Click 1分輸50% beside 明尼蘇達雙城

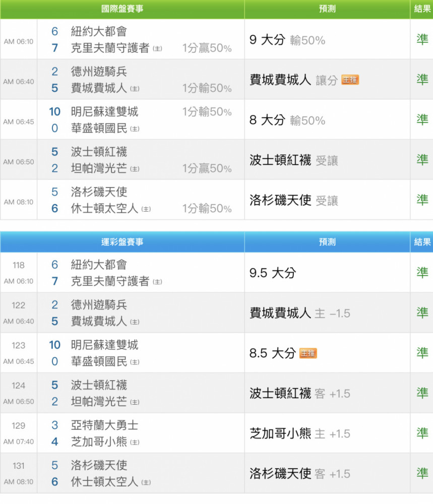[x=207, y=112]
